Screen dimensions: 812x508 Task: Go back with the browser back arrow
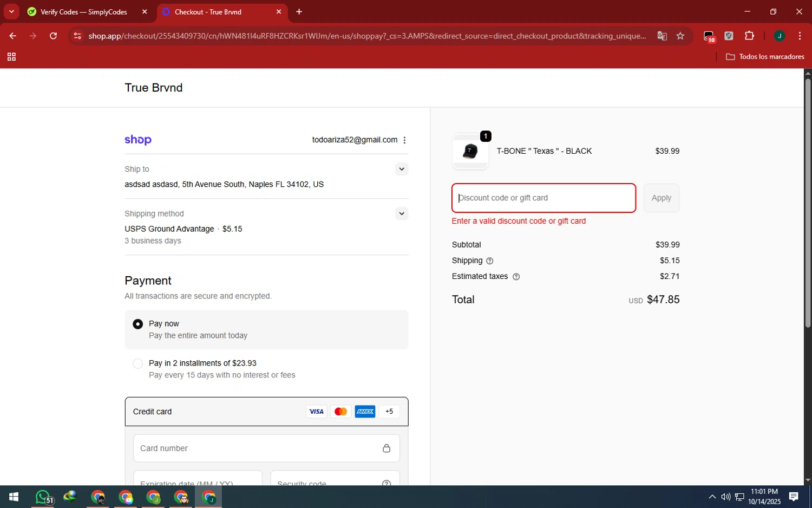click(x=12, y=36)
